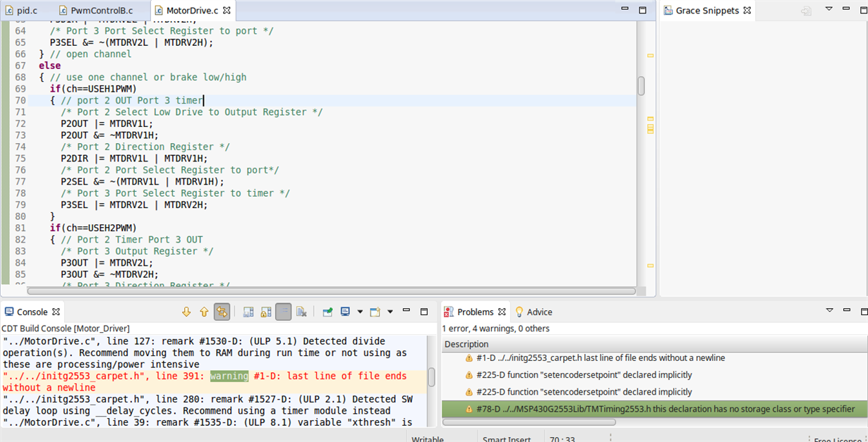Click the Writable status bar field

click(428, 438)
